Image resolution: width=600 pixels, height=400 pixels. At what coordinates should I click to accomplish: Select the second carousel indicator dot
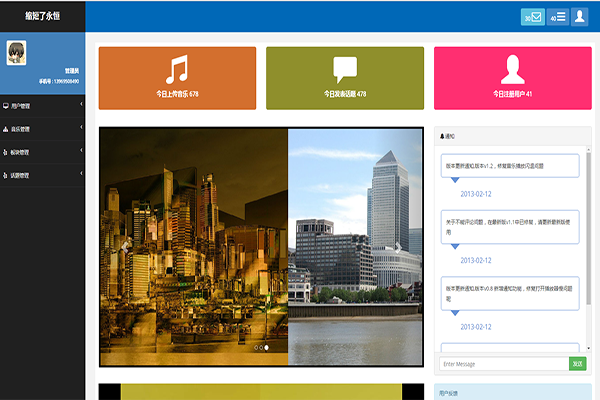pos(261,348)
